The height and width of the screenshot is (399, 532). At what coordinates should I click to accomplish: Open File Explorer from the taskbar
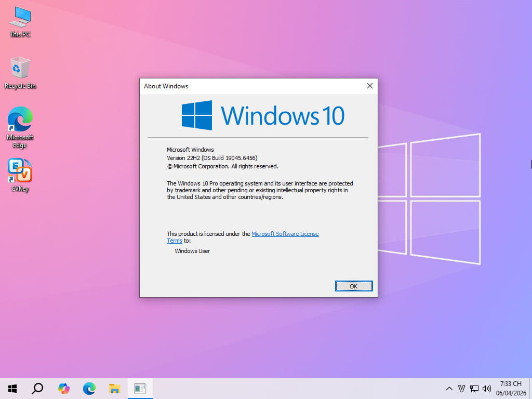pyautogui.click(x=115, y=389)
